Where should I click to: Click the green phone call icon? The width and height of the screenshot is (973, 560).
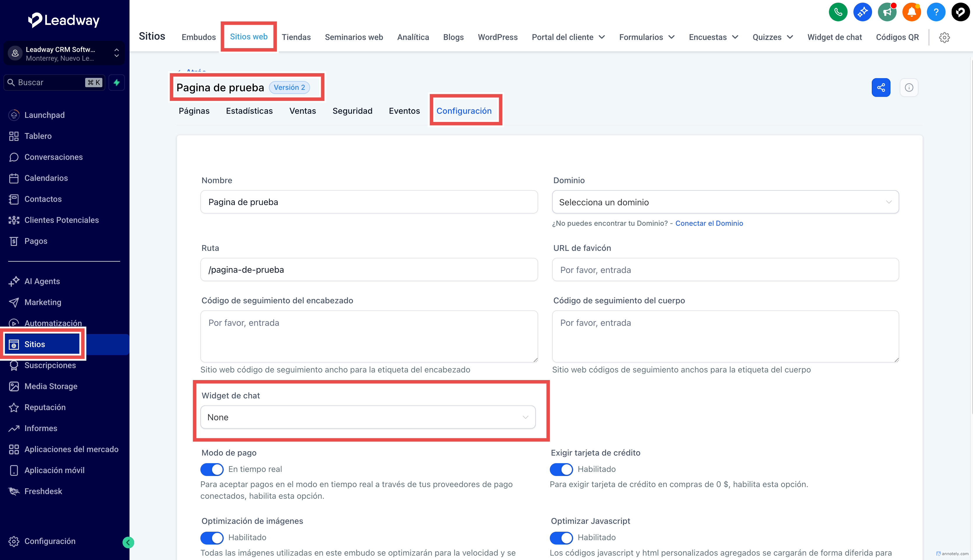(x=838, y=12)
